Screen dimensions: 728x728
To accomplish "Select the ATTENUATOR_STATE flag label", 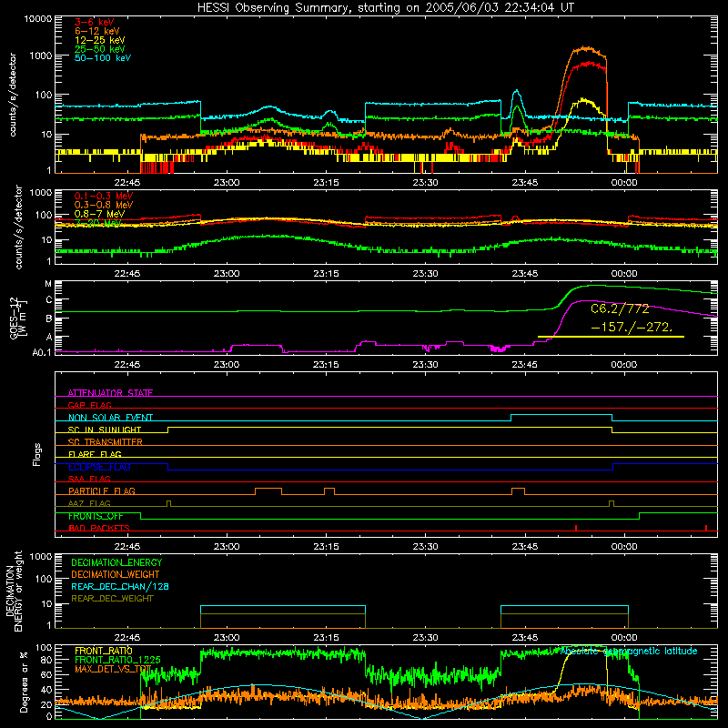I will coord(110,393).
